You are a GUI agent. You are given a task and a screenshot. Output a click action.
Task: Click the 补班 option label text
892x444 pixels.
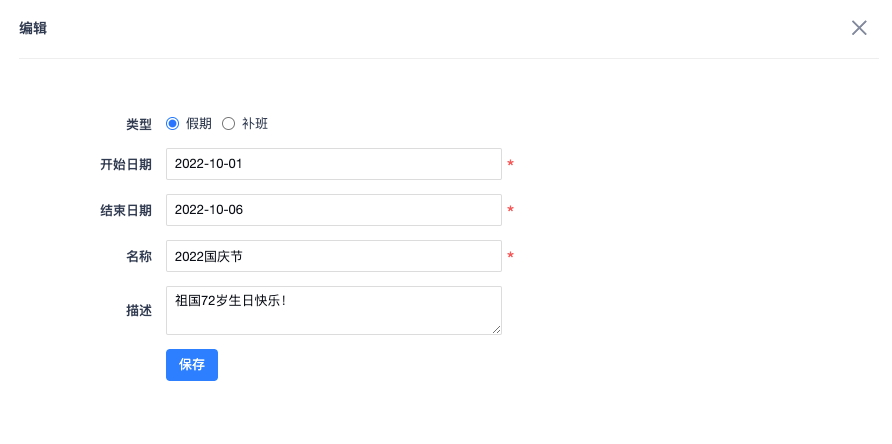[x=255, y=124]
